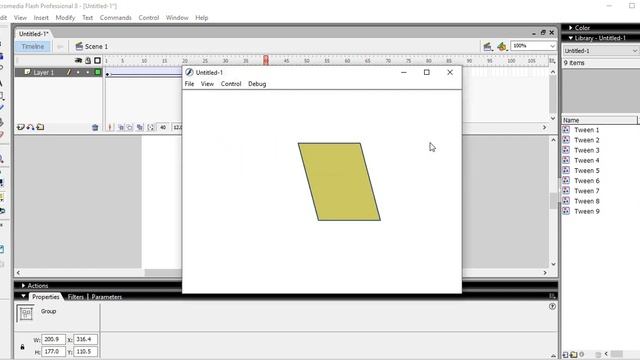Viewport: 640px width, 360px height.
Task: Insert a new layer with the Insert Layer icon
Action: pos(21,127)
